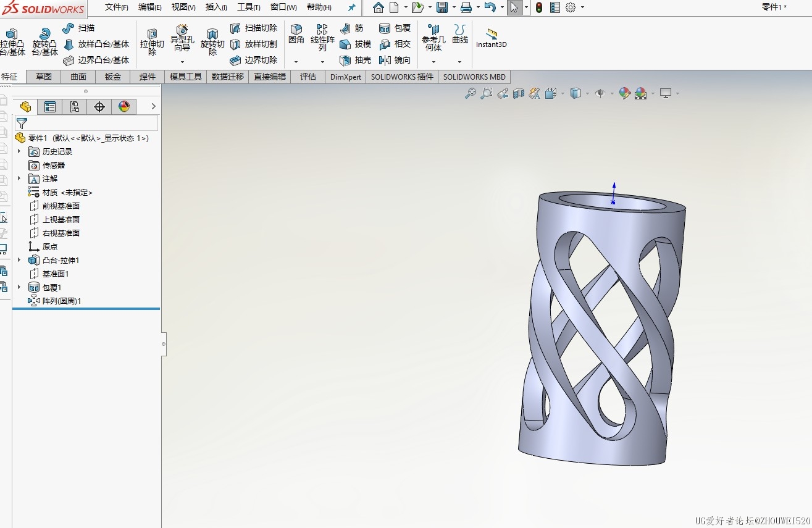
Task: Open the dropdown under 圆角 fillet
Action: [296, 62]
